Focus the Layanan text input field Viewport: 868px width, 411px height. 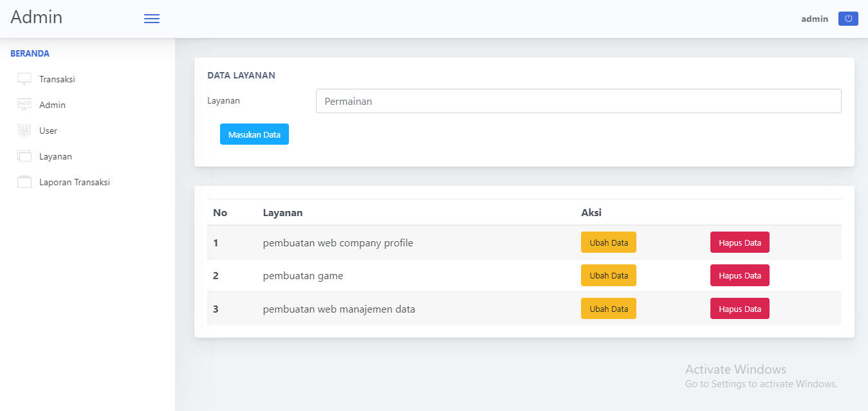(578, 101)
